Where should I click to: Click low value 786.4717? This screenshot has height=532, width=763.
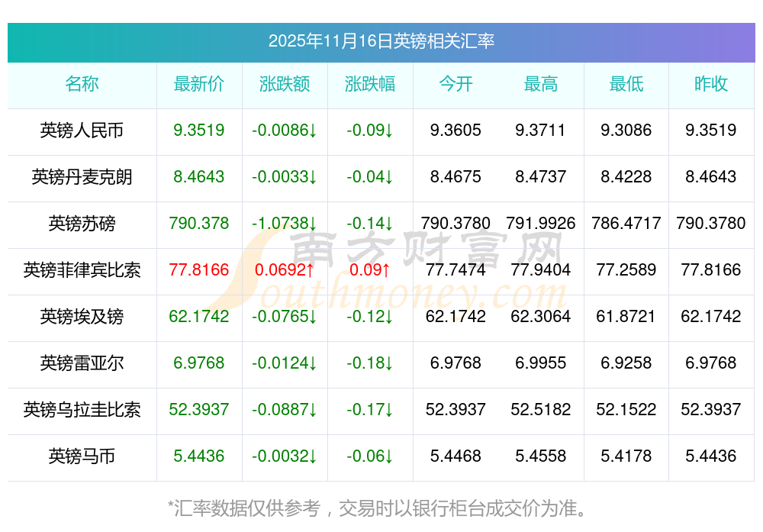626,224
